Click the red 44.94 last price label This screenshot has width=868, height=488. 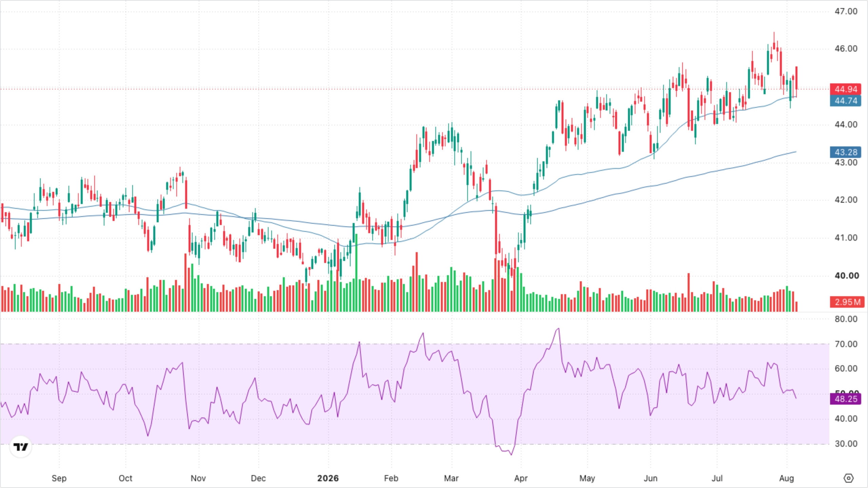click(x=846, y=89)
